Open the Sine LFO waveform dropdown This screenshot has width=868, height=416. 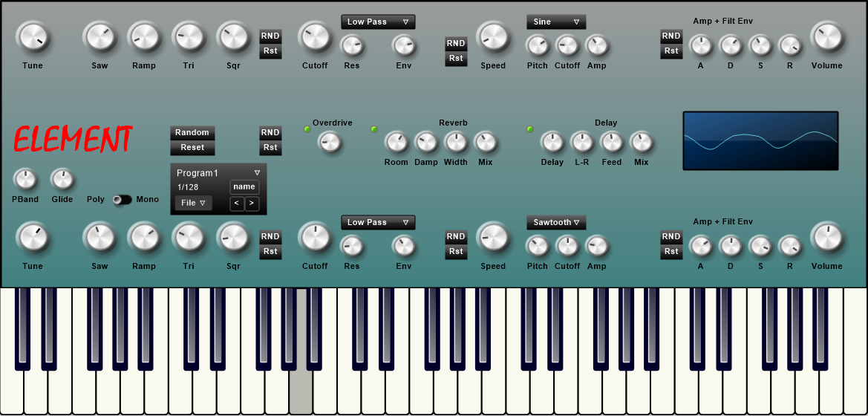556,22
